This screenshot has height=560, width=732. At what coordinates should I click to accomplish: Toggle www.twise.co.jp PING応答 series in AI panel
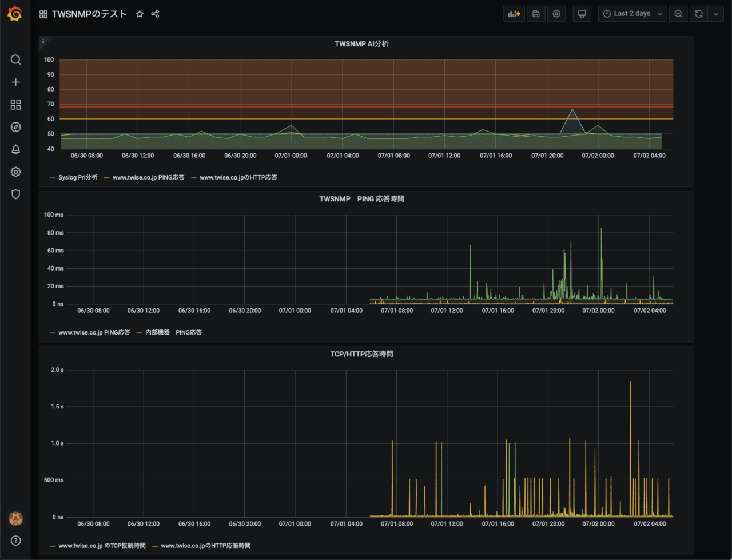149,178
